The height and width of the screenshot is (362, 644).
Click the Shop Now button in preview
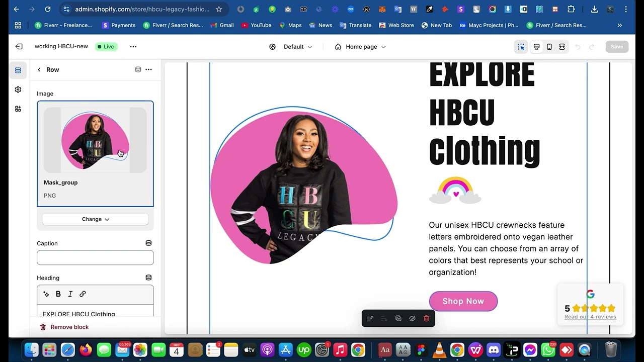coord(463,301)
